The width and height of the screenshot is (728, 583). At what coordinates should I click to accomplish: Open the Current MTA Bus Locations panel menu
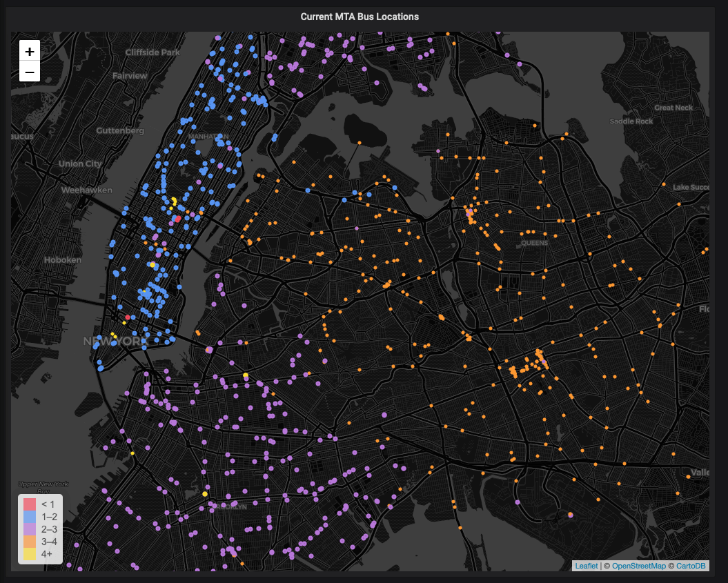[x=360, y=16]
